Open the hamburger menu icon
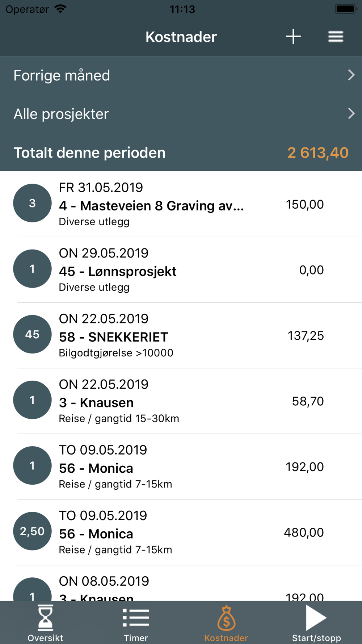Screen dimensions: 362x644 pyautogui.click(x=336, y=37)
